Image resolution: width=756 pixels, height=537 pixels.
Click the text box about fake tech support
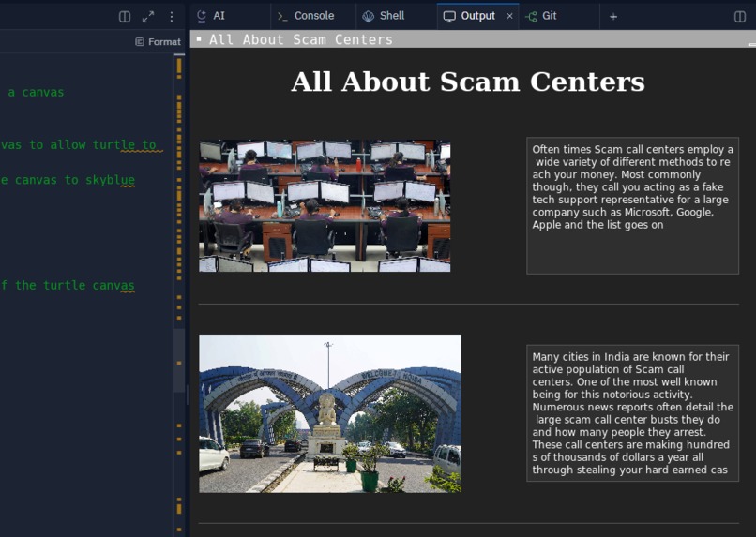632,205
